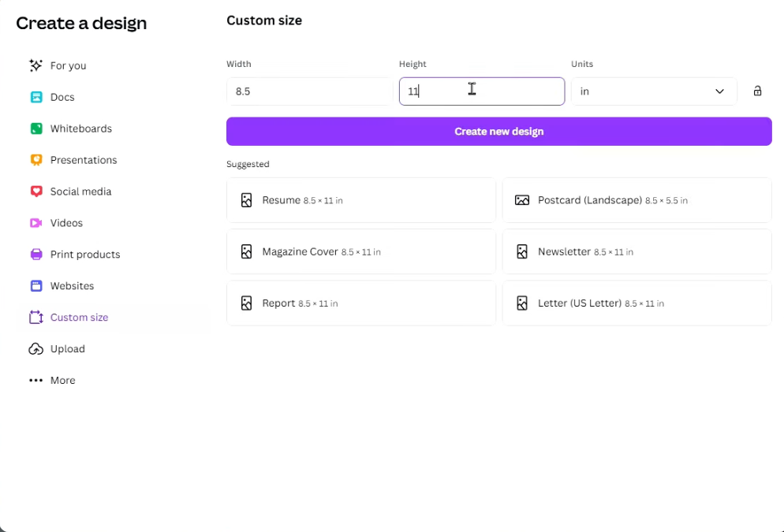Toggle the aspect ratio lock icon

click(x=757, y=91)
